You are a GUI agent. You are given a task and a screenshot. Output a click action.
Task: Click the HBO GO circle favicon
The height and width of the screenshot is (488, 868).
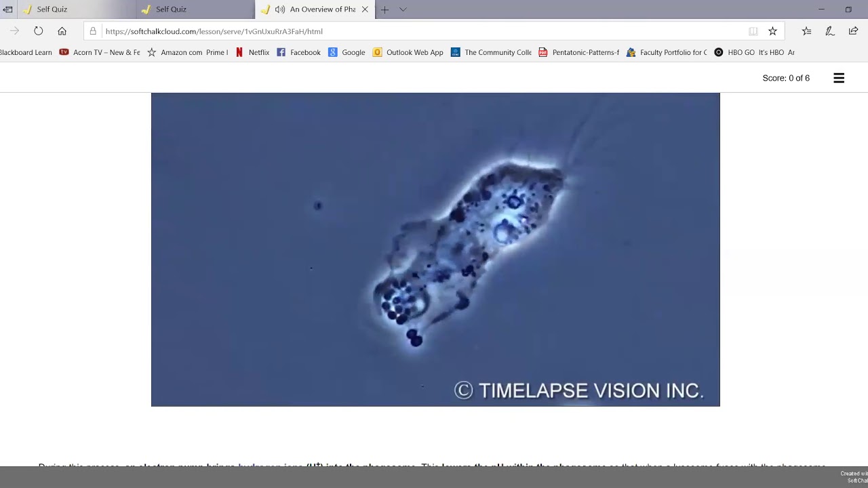pyautogui.click(x=719, y=52)
